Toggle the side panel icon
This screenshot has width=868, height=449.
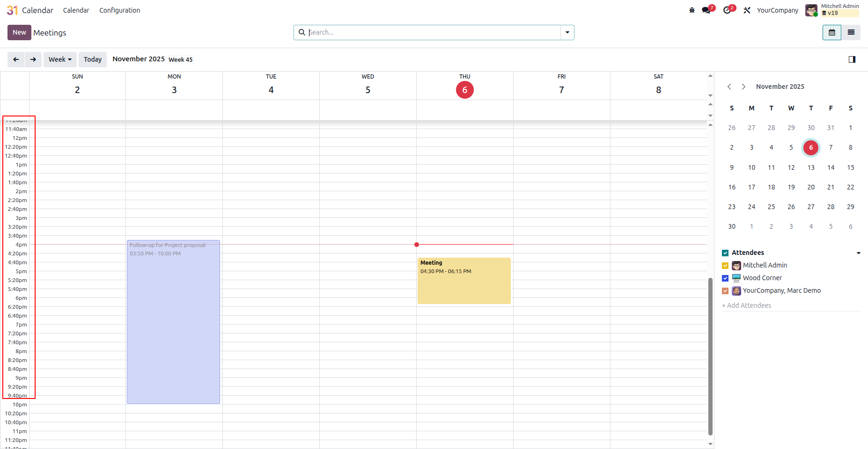pyautogui.click(x=852, y=59)
